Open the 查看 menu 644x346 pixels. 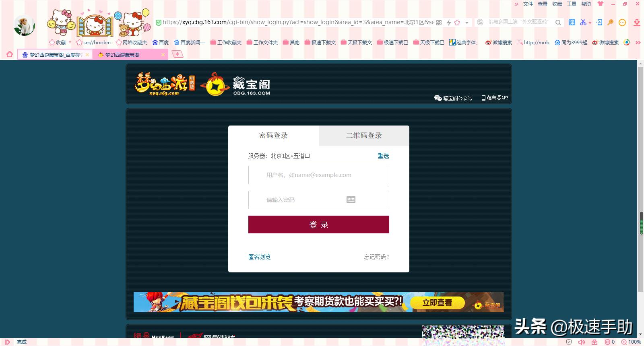coord(543,4)
